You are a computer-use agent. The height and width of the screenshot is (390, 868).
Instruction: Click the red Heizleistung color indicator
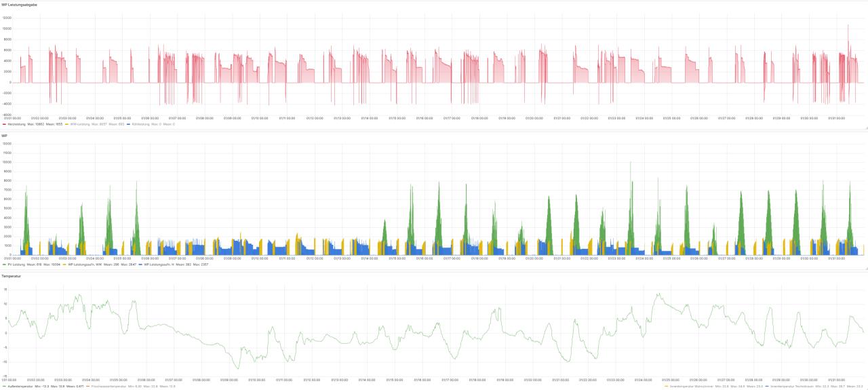[x=4, y=124]
